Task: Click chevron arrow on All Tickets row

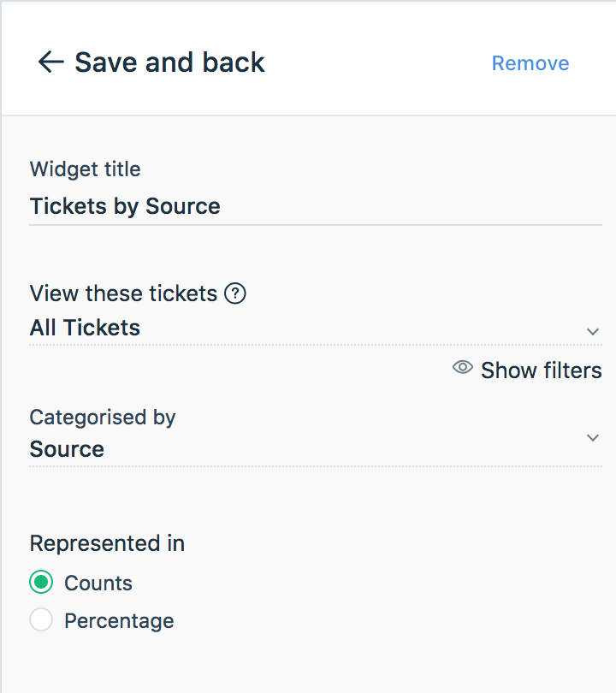Action: (593, 331)
